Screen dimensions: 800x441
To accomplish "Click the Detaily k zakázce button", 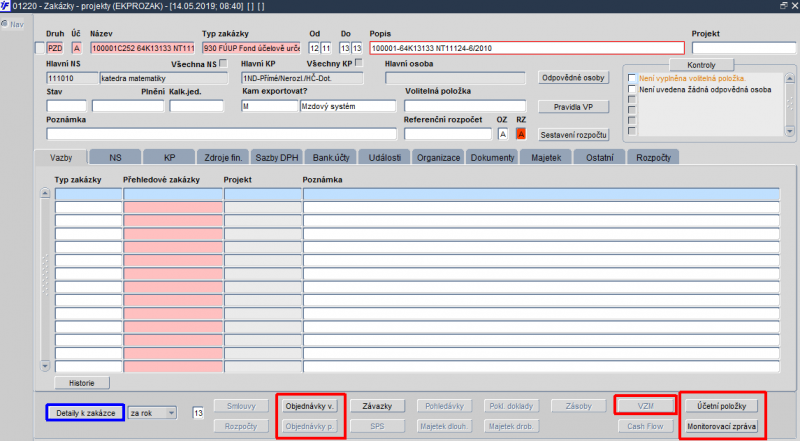I will [x=85, y=413].
